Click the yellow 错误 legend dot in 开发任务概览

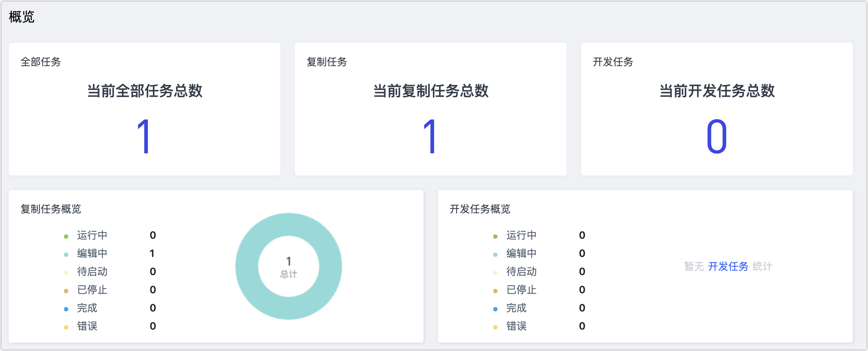pos(495,326)
